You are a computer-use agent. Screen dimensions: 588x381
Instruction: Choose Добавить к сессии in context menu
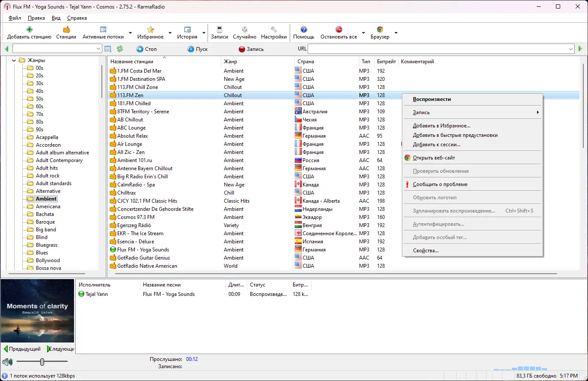coord(472,145)
